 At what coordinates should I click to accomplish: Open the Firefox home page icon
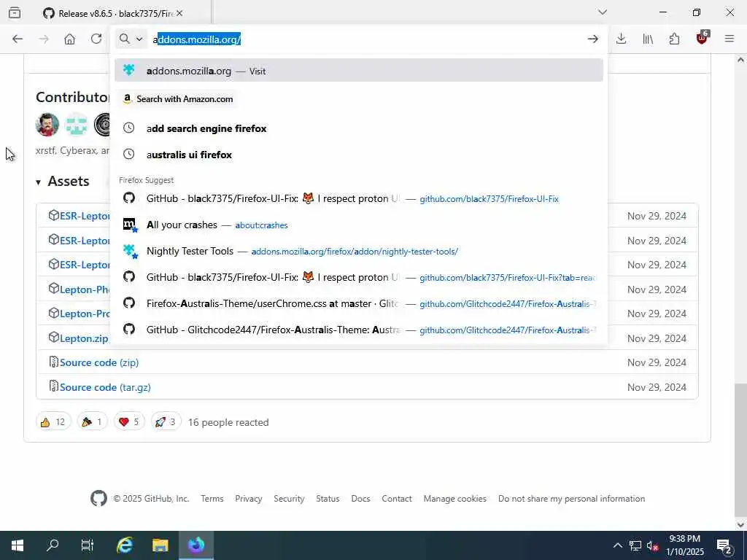(69, 39)
